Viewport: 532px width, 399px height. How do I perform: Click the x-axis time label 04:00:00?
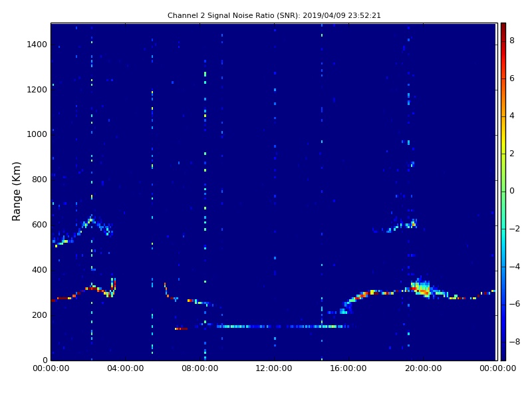[x=125, y=368]
